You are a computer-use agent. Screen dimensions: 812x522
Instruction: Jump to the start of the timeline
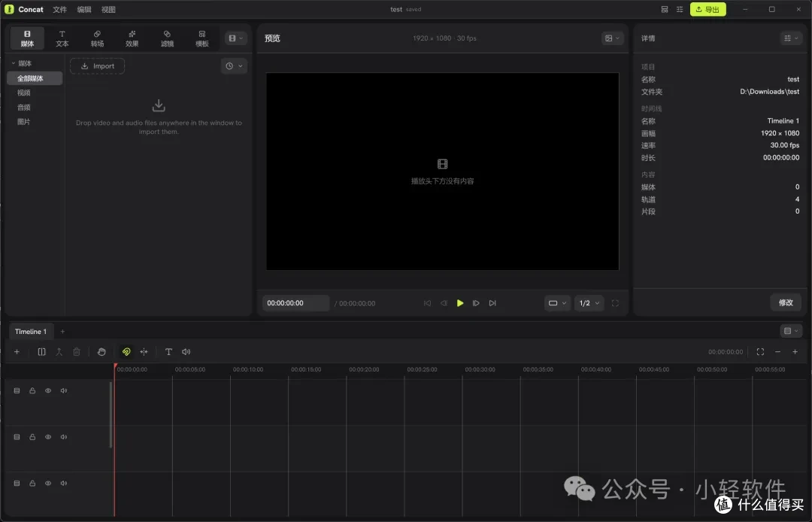click(x=427, y=303)
